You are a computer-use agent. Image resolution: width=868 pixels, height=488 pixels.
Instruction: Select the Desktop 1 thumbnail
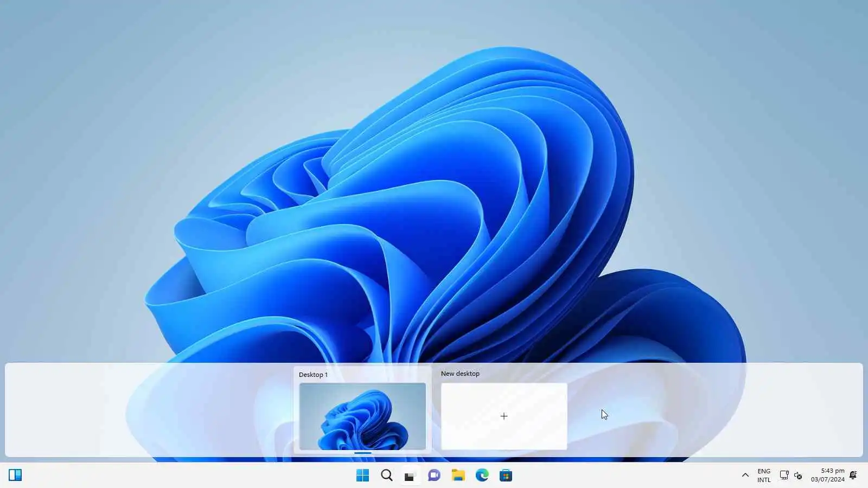(x=362, y=416)
